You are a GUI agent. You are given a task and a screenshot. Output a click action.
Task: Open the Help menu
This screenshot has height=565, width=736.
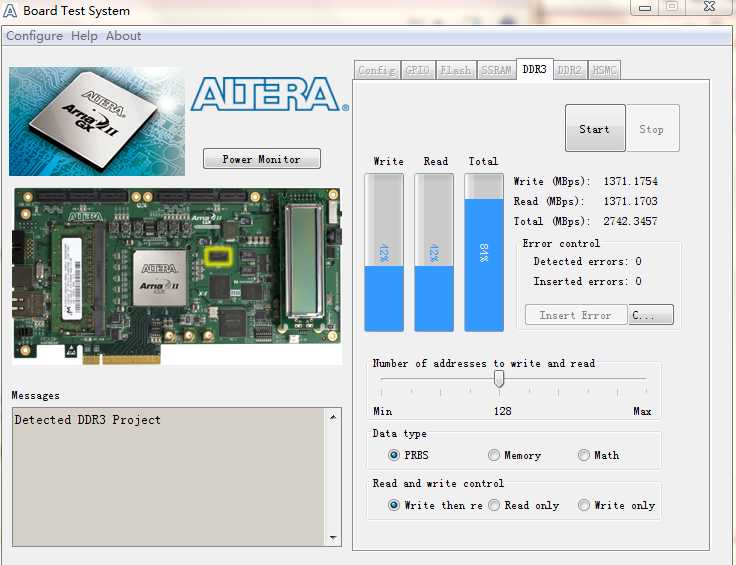84,36
